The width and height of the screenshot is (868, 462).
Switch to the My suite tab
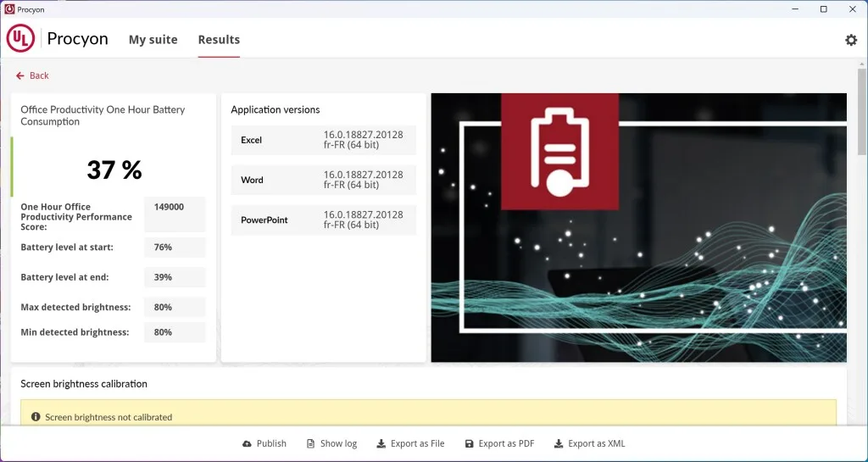tap(153, 40)
